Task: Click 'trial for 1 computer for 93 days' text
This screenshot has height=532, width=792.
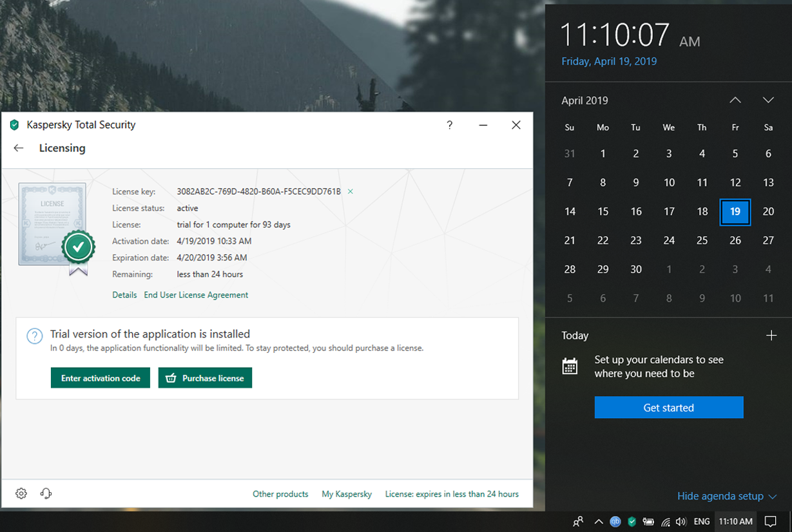Action: [x=234, y=225]
